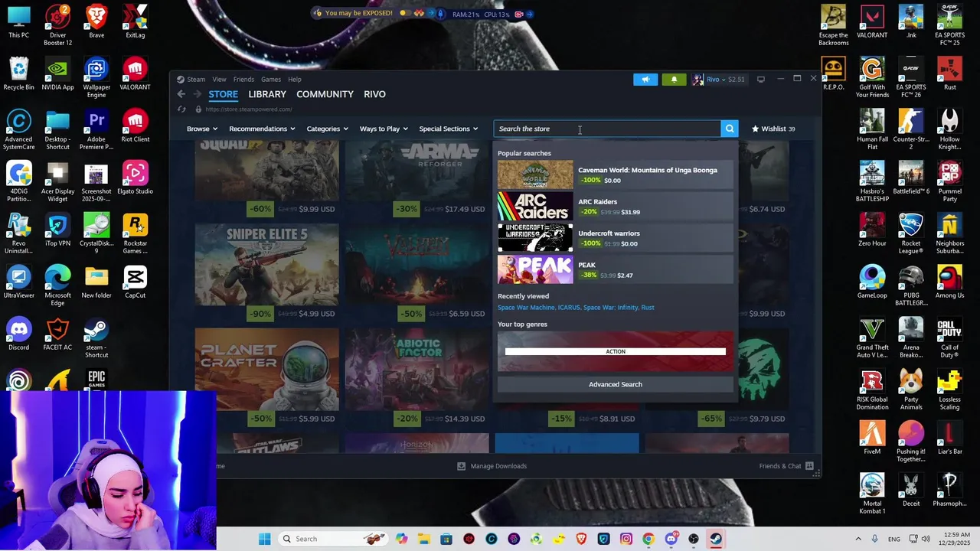The height and width of the screenshot is (551, 980).
Task: Show hidden system tray icons chevron
Action: point(857,539)
